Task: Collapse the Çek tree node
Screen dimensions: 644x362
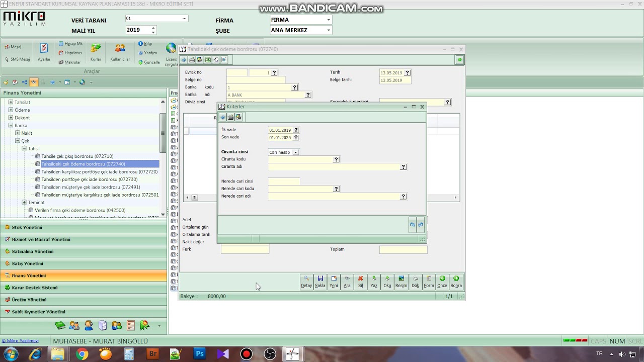Action: point(17,141)
